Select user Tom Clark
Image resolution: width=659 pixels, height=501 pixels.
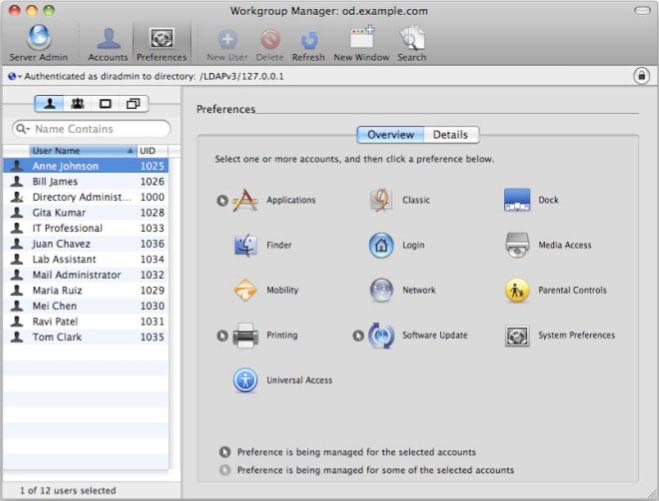(x=86, y=337)
